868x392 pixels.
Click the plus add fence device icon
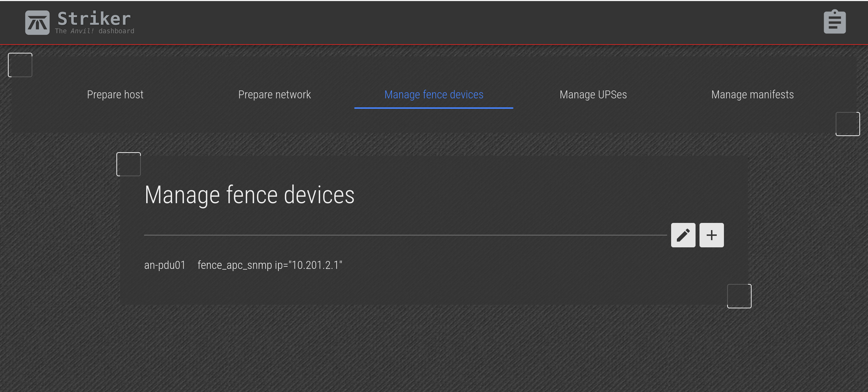[711, 235]
